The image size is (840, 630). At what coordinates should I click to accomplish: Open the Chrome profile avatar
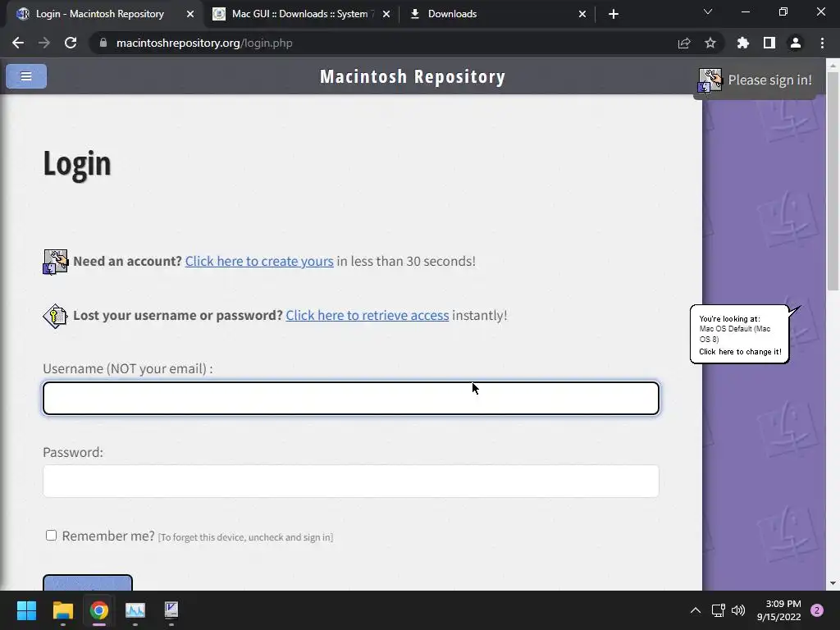tap(796, 43)
